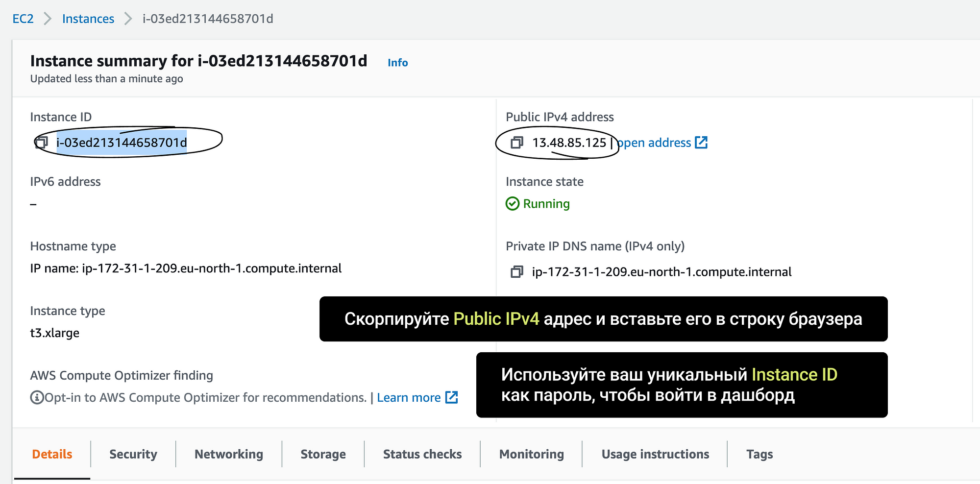Image resolution: width=980 pixels, height=484 pixels.
Task: Click the Updated less than a minute ago text
Action: pyautogui.click(x=107, y=79)
